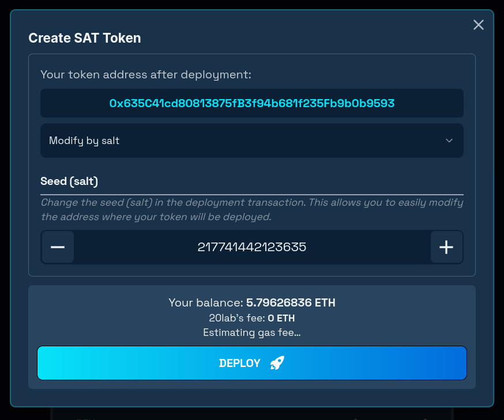The height and width of the screenshot is (420, 504).
Task: Click the rocket icon on Deploy
Action: click(x=277, y=363)
